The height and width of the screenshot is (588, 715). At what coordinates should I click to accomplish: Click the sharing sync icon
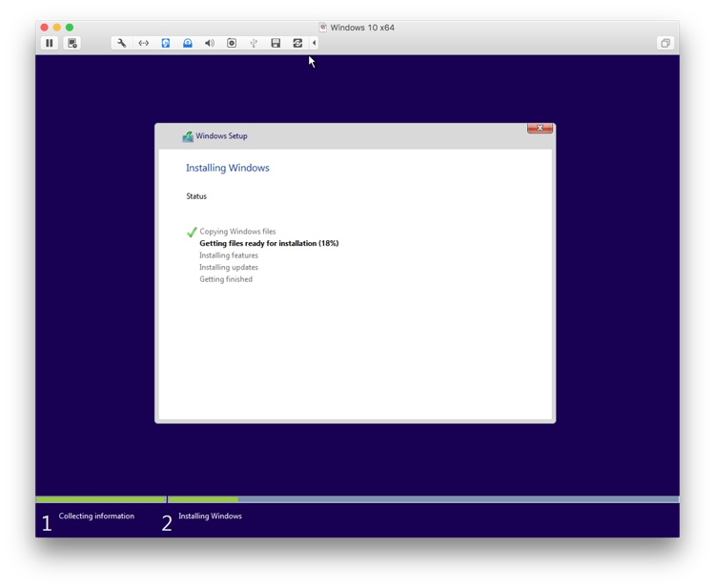pyautogui.click(x=297, y=43)
